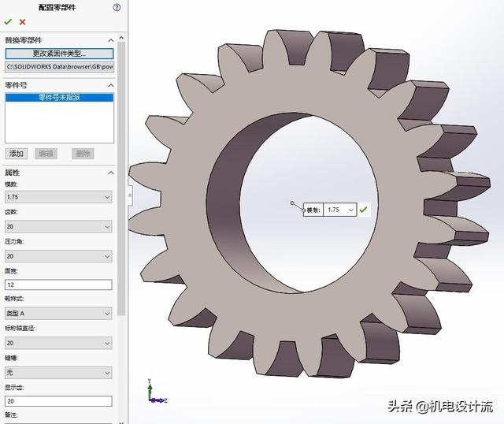The width and height of the screenshot is (504, 424).
Task: Collapse the 属性 section
Action: tap(111, 173)
